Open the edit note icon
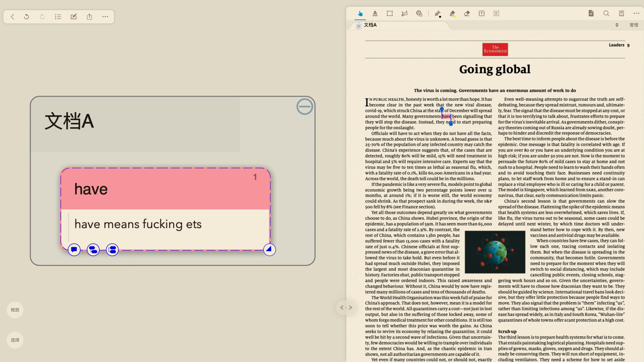 [74, 17]
